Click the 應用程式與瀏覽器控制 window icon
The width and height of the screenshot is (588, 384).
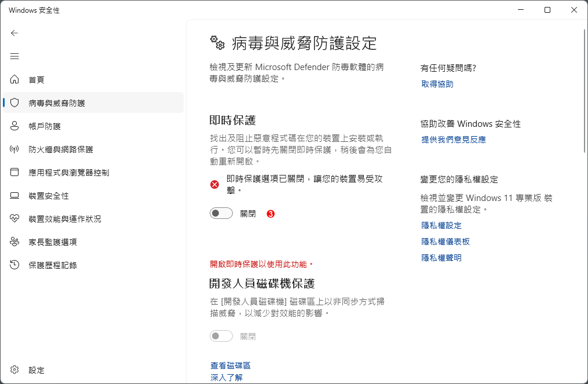(x=14, y=172)
